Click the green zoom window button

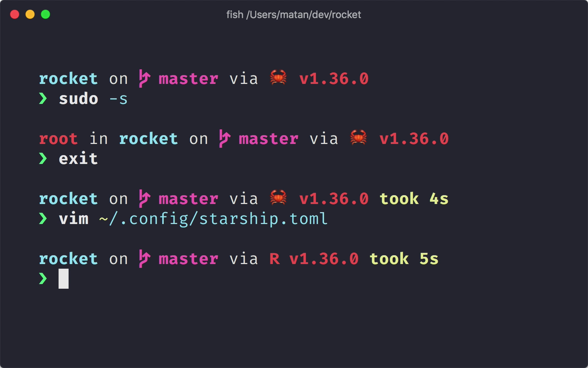point(45,14)
